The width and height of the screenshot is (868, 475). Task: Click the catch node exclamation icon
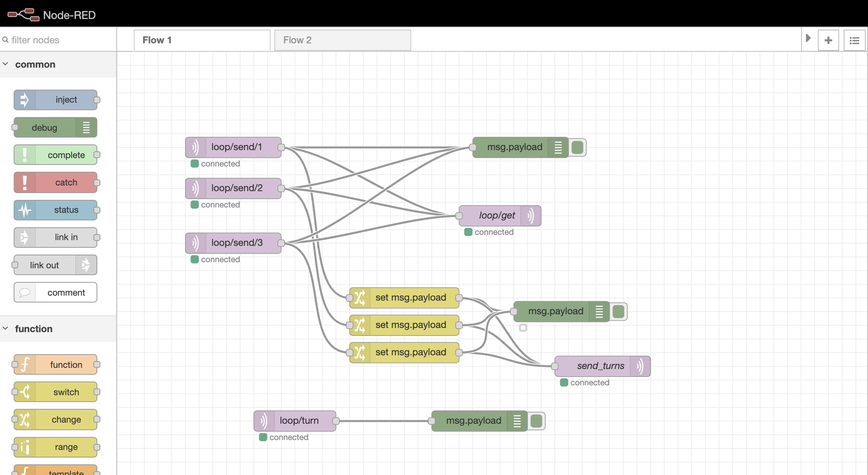click(x=25, y=182)
